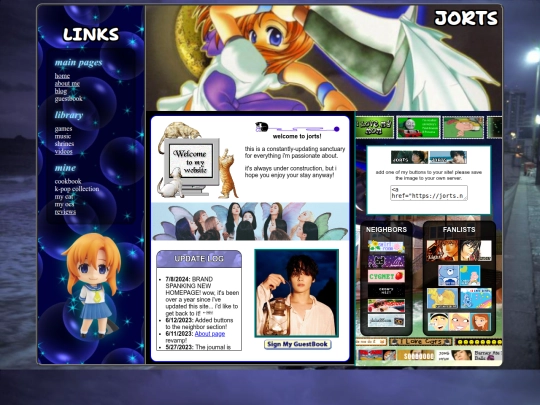Viewport: 540px width, 405px height.
Task: Click the 7/8/2024 update log entry
Action: [202, 296]
